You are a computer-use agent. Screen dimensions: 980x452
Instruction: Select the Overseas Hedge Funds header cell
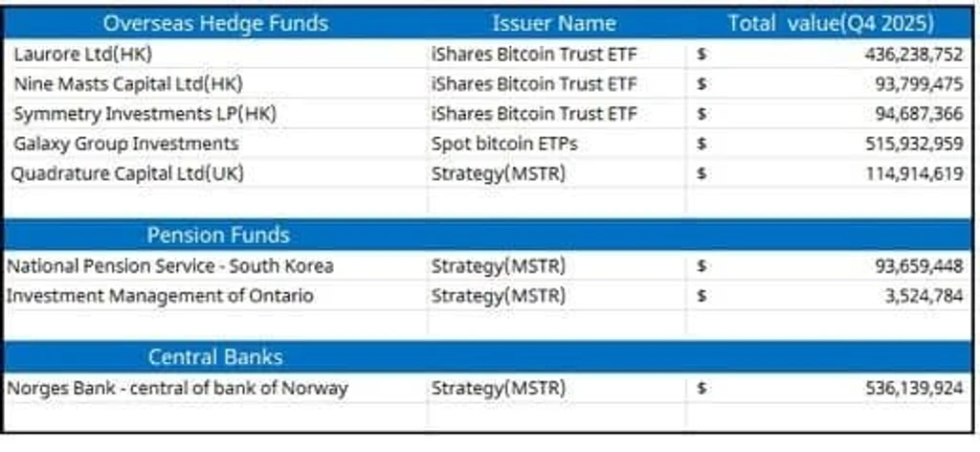click(215, 23)
